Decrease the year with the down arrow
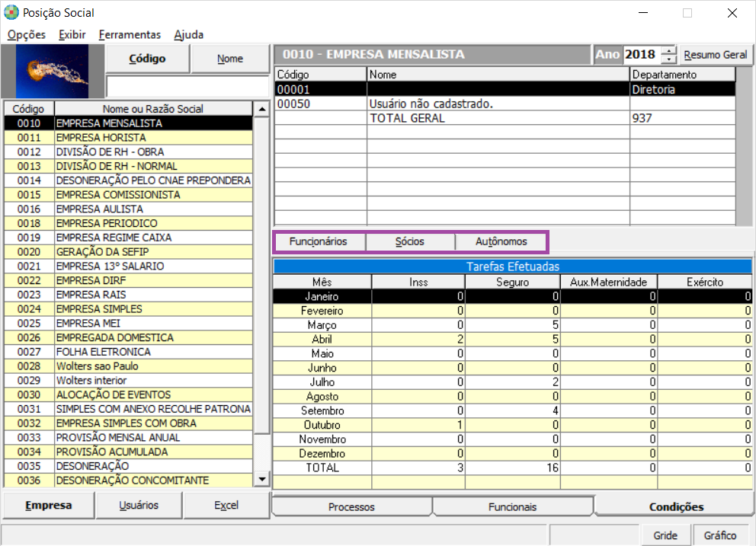 (x=668, y=59)
